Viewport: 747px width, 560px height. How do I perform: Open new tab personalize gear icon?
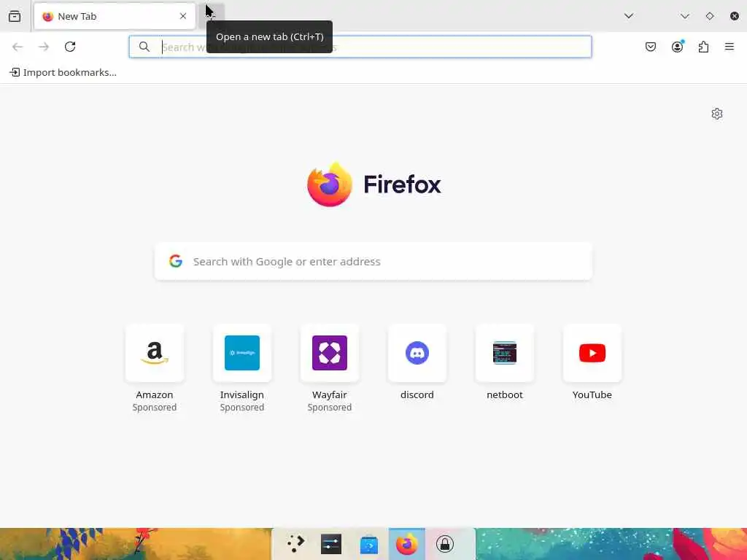[717, 114]
